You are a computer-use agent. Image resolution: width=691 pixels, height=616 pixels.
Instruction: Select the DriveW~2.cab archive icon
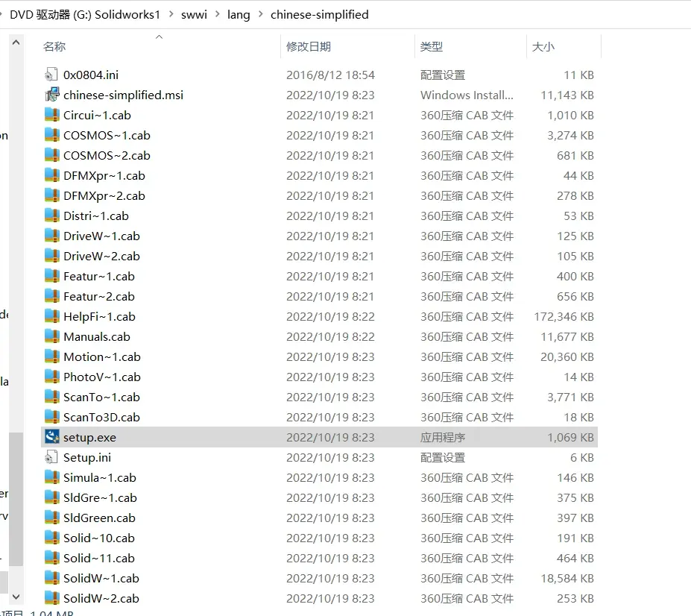pyautogui.click(x=51, y=256)
